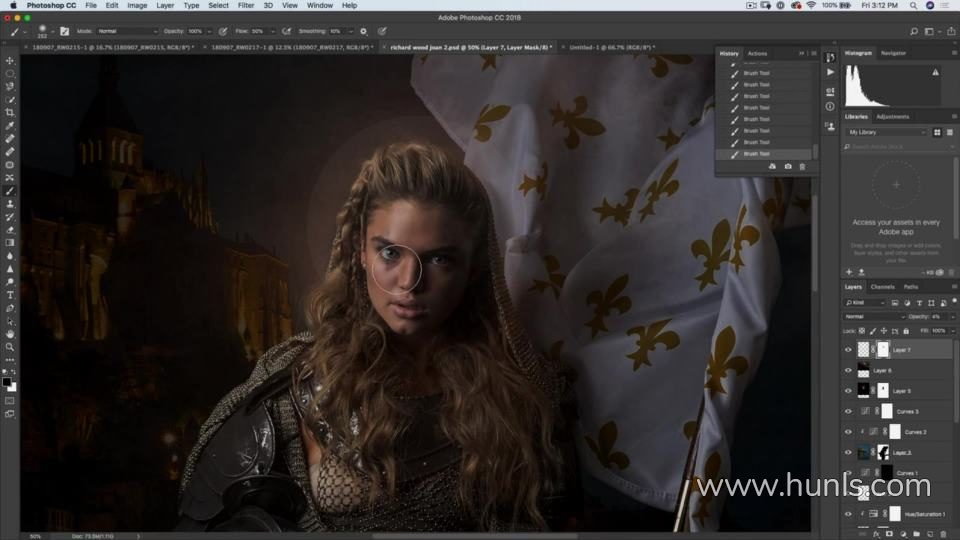Open the Image menu

[137, 6]
